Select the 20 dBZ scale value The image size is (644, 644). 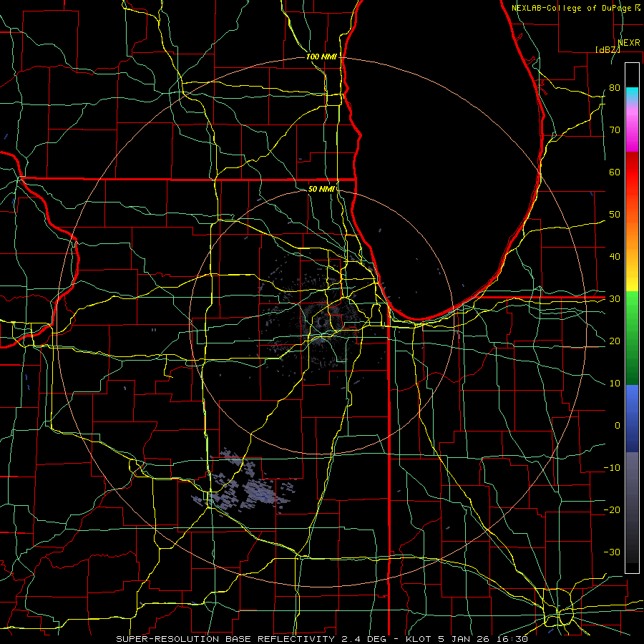(x=615, y=341)
